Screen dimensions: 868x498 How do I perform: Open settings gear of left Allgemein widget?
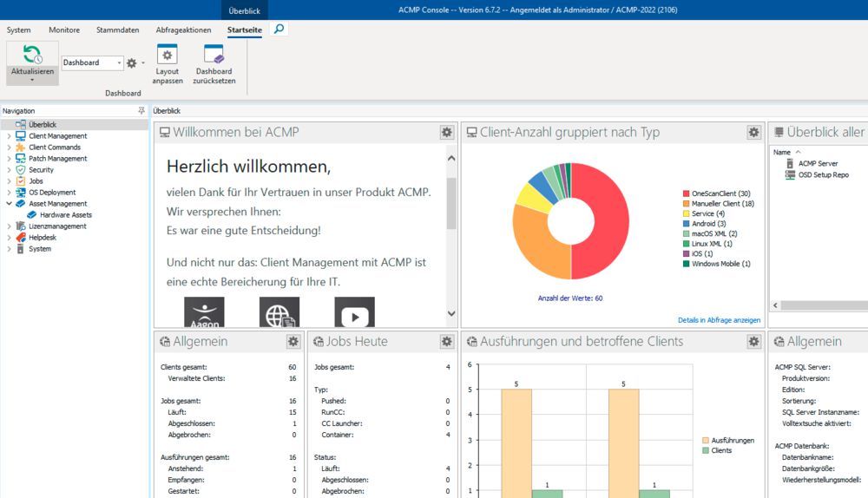pos(293,342)
